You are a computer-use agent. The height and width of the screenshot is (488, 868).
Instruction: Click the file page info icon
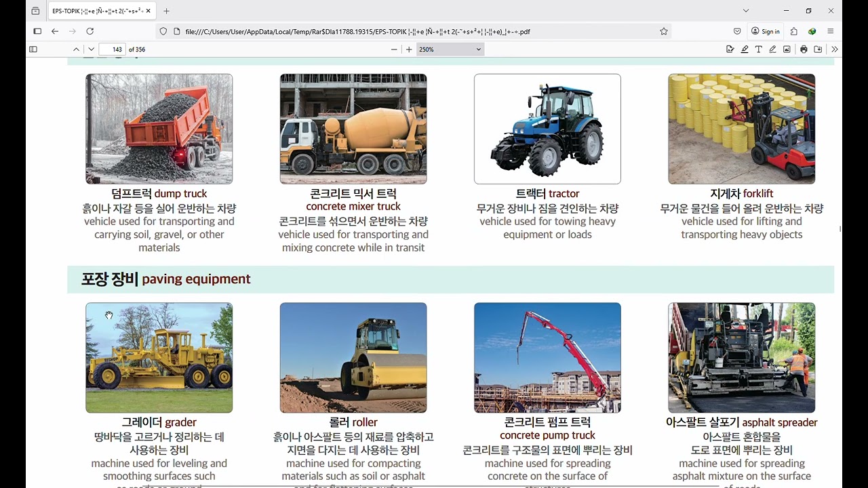(176, 31)
